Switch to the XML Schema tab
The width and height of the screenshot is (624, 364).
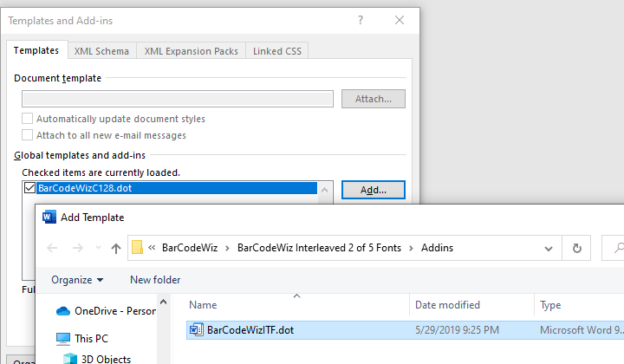pos(101,51)
